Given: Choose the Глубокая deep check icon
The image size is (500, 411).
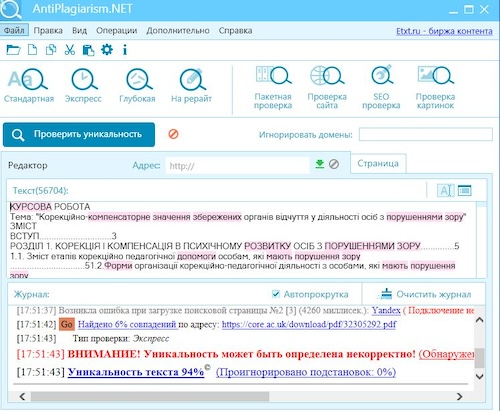Looking at the screenshot, I should click(x=137, y=85).
